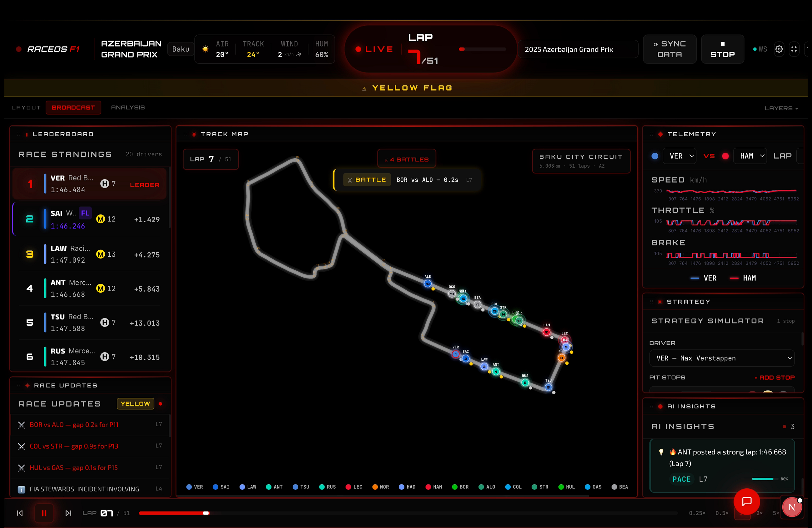812x528 pixels.
Task: Toggle HAM in track map legend
Action: click(434, 487)
